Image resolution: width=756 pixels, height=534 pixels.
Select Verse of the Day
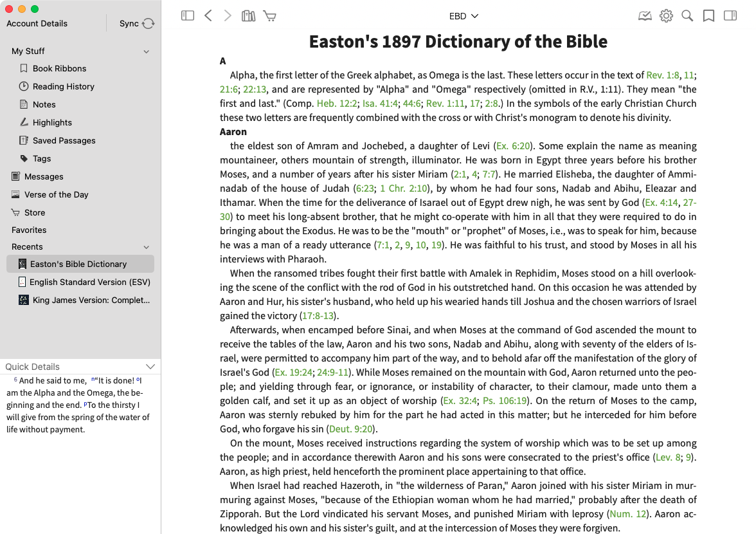[x=56, y=194]
